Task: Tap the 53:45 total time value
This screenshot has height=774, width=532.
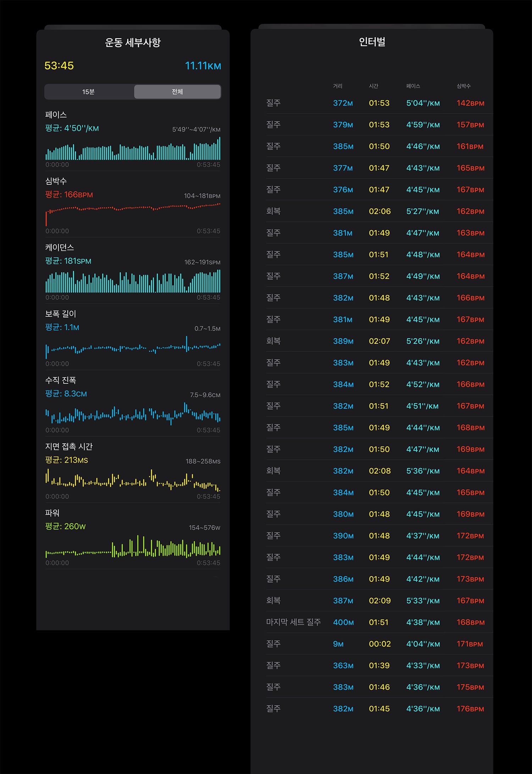Action: coord(59,66)
